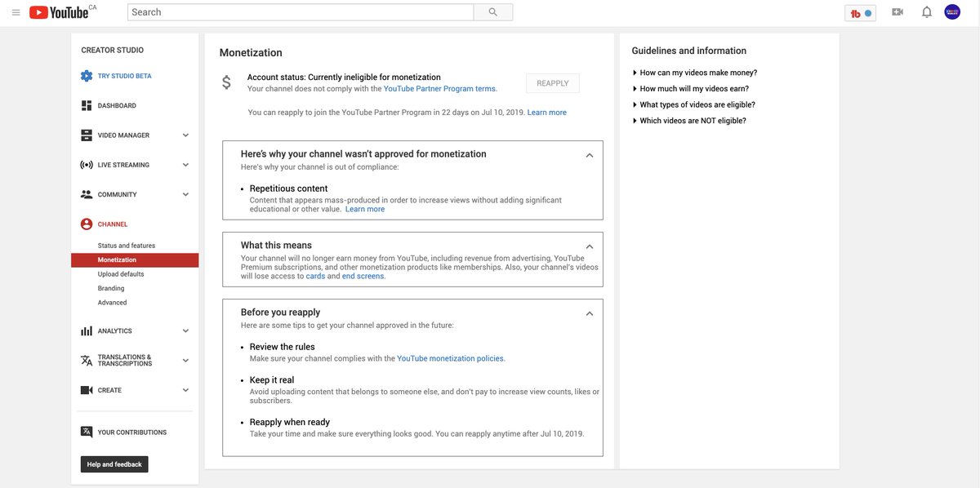Screen dimensions: 980x488
Task: Click the Channel section label
Action: coord(113,224)
